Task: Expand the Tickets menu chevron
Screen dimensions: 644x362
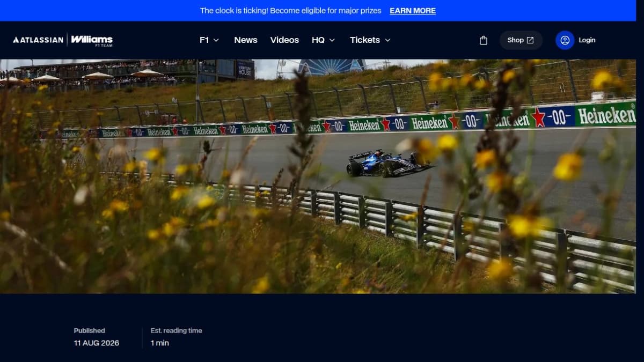Action: point(387,40)
